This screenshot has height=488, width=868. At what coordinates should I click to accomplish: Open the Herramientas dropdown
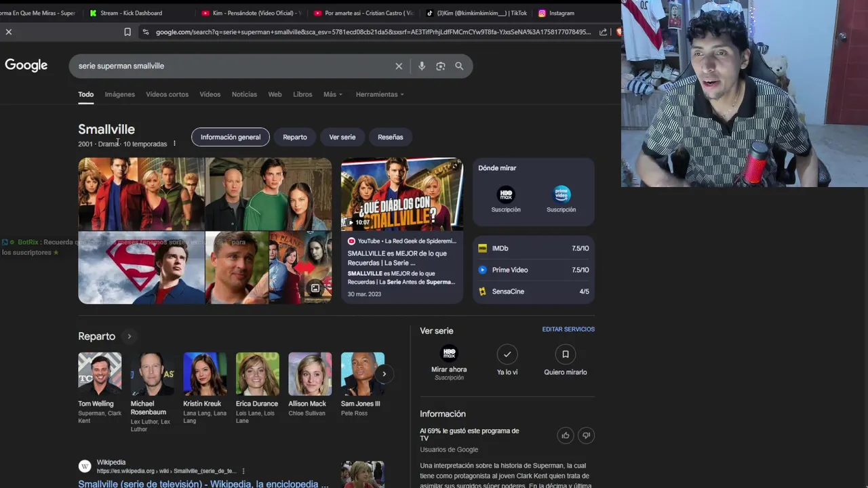click(380, 94)
